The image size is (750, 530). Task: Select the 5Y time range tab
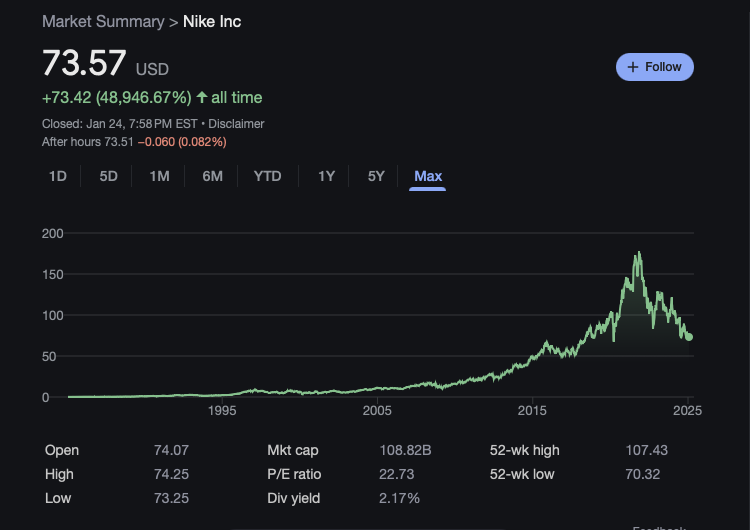pos(376,176)
